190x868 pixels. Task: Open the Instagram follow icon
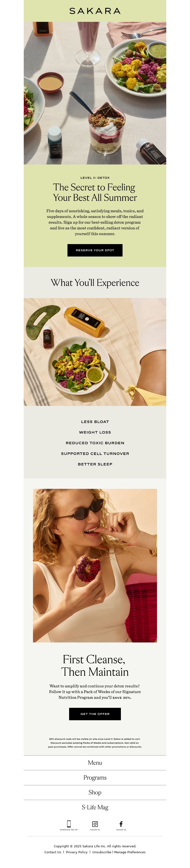point(95,824)
